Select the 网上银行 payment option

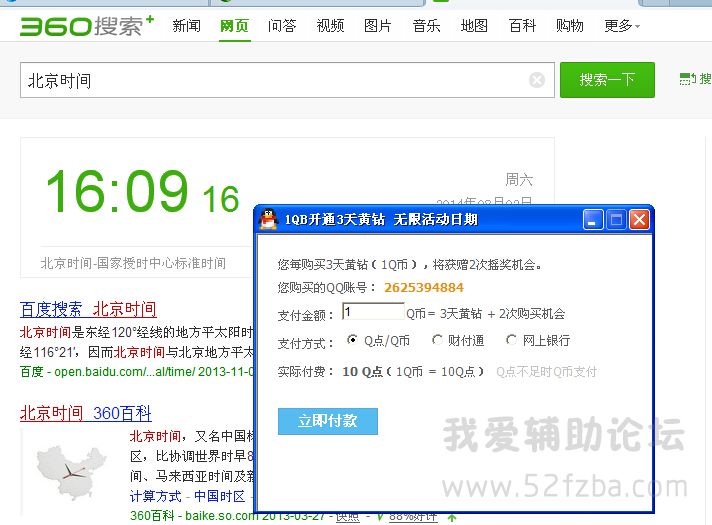511,340
